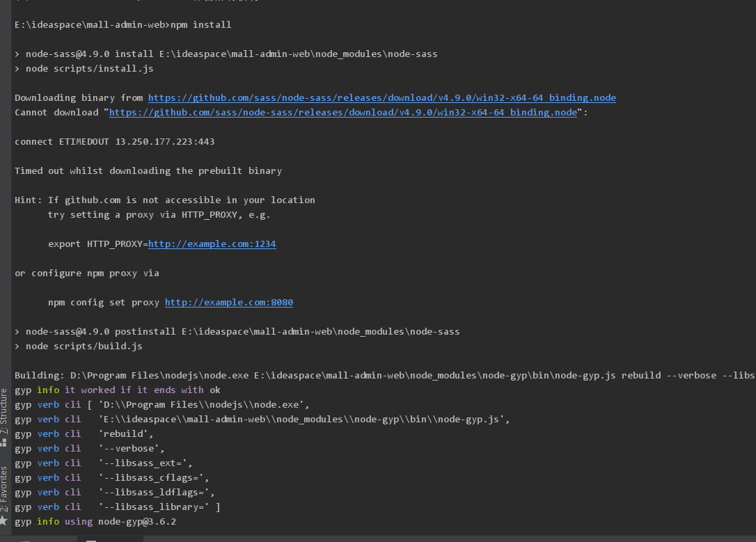Screen dimensions: 756x542
Task: Follow the example.com:8080 proxy link
Action: [x=228, y=303]
